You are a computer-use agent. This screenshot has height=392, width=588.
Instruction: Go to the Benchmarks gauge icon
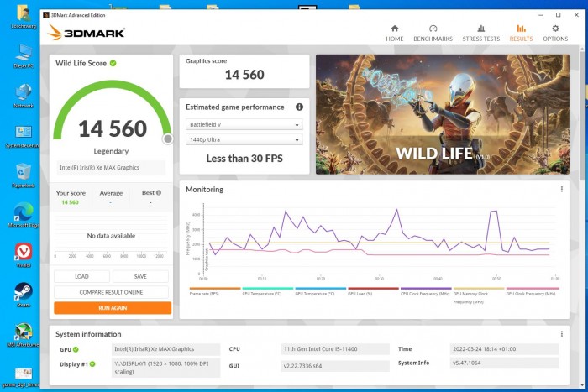[433, 29]
